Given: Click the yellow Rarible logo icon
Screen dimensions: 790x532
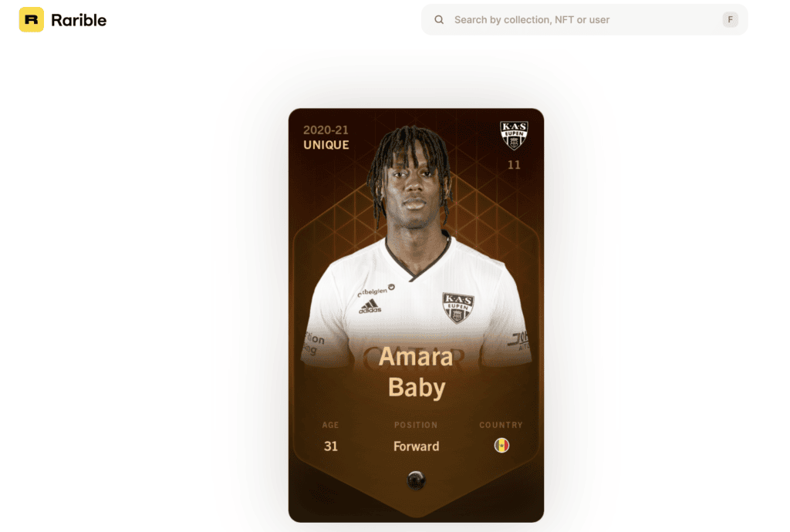Looking at the screenshot, I should 31,19.
